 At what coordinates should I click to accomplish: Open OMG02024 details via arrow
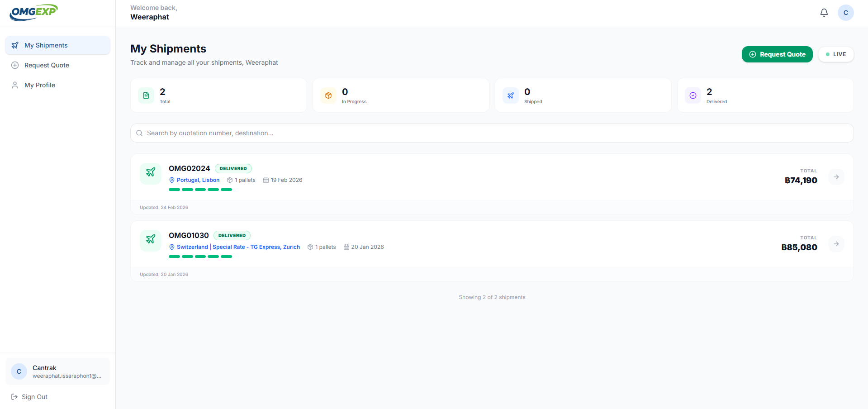tap(836, 177)
